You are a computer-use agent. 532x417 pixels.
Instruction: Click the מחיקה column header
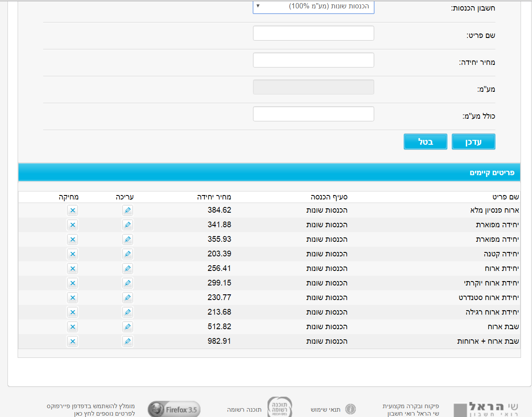[69, 197]
